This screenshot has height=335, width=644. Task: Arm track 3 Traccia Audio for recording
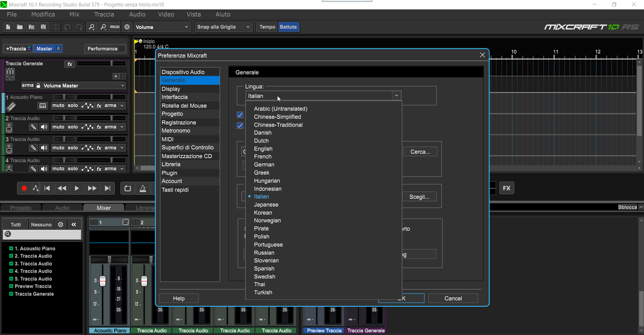pyautogui.click(x=110, y=148)
